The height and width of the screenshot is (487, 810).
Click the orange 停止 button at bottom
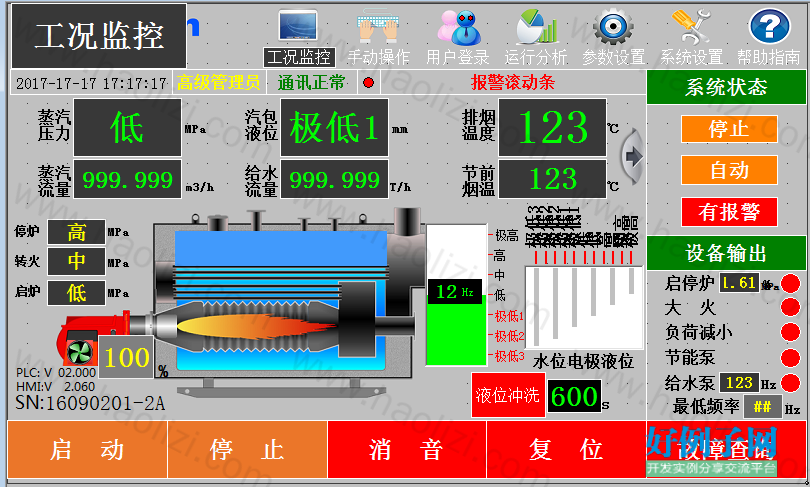(x=247, y=449)
